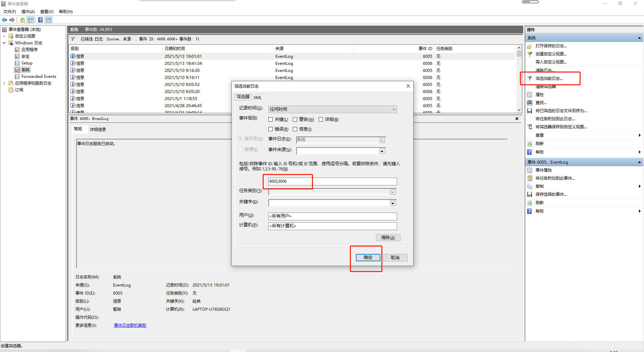Click the Back arrow toolbar icon
This screenshot has width=644, height=352.
pyautogui.click(x=5, y=20)
